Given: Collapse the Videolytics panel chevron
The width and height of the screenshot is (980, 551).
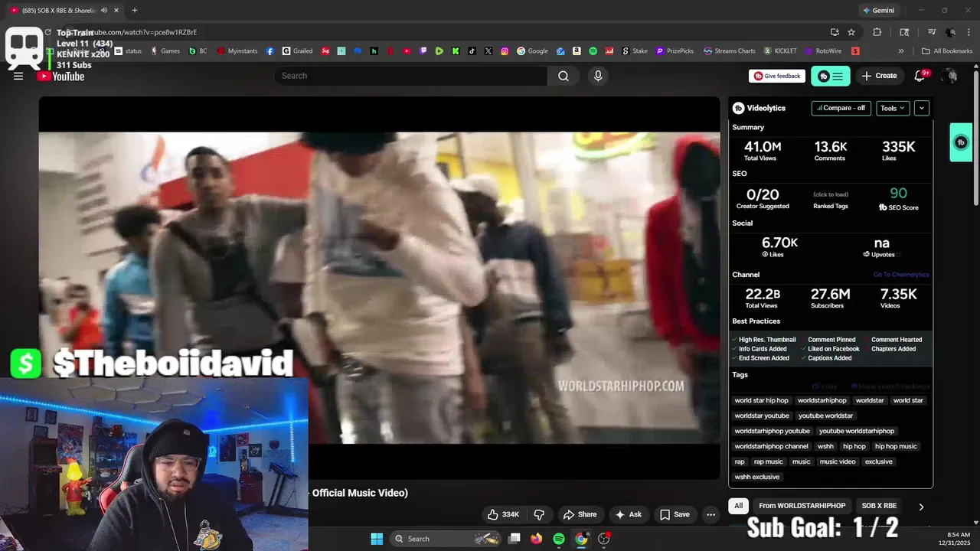Looking at the screenshot, I should pos(922,108).
